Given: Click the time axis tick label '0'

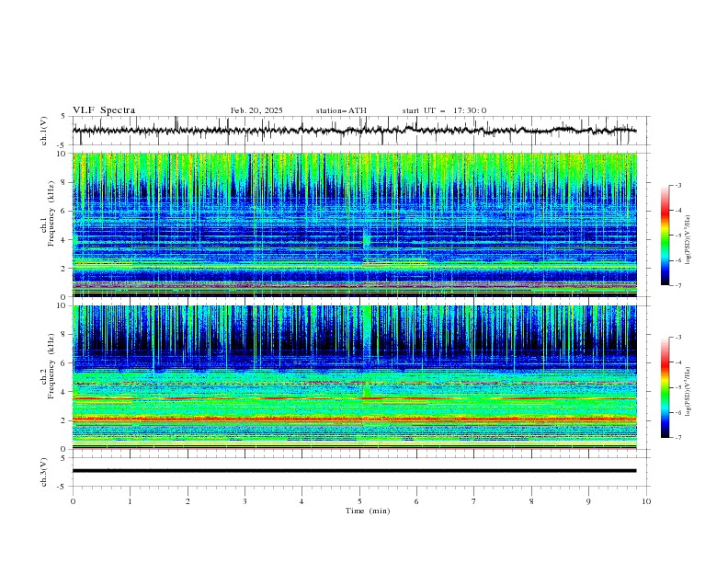Looking at the screenshot, I should [x=73, y=501].
